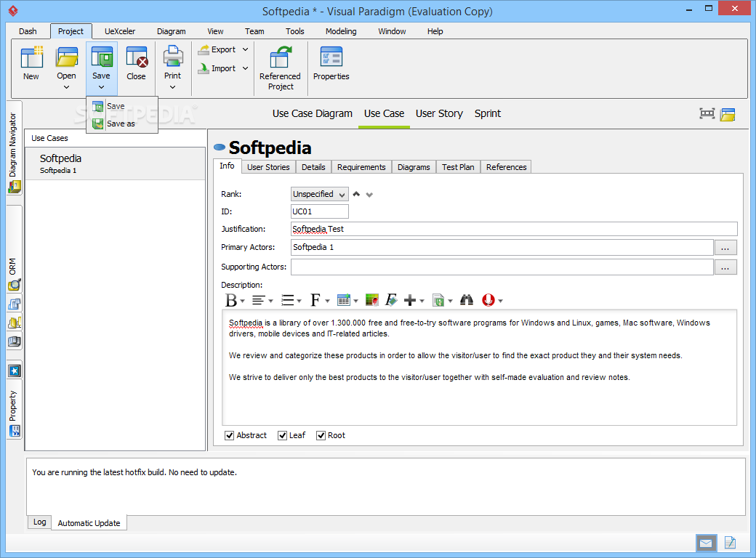Switch to the Requirements tab
Screen dimensions: 756x558
tap(361, 167)
